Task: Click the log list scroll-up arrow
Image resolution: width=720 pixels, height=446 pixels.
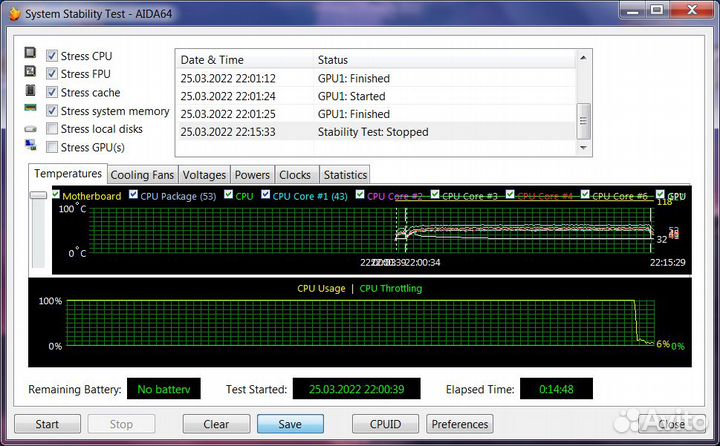Action: pos(583,58)
